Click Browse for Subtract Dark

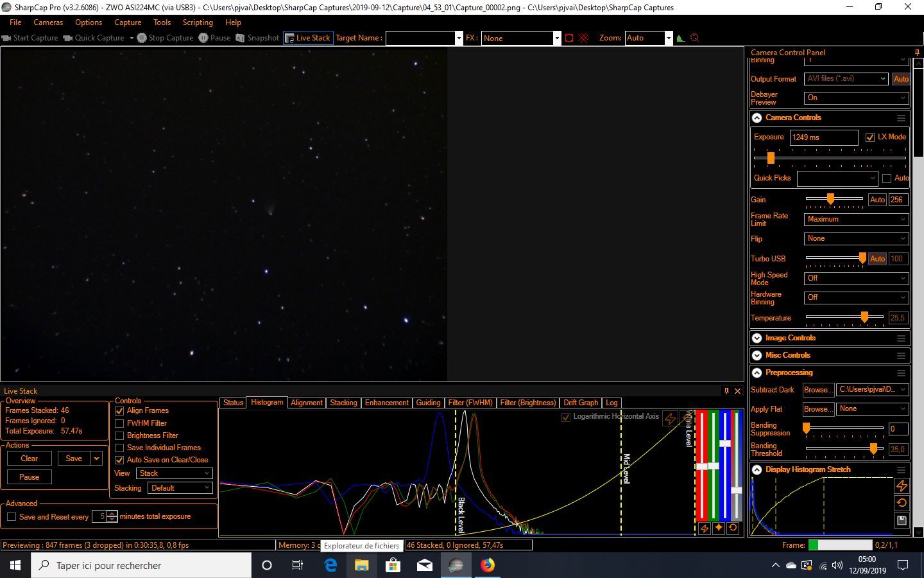(818, 390)
